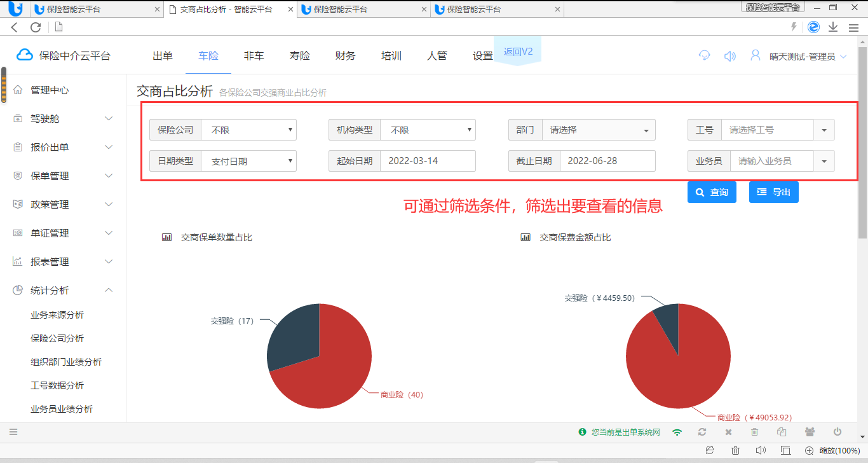Open the 非车 top menu
868x463 pixels.
point(254,56)
